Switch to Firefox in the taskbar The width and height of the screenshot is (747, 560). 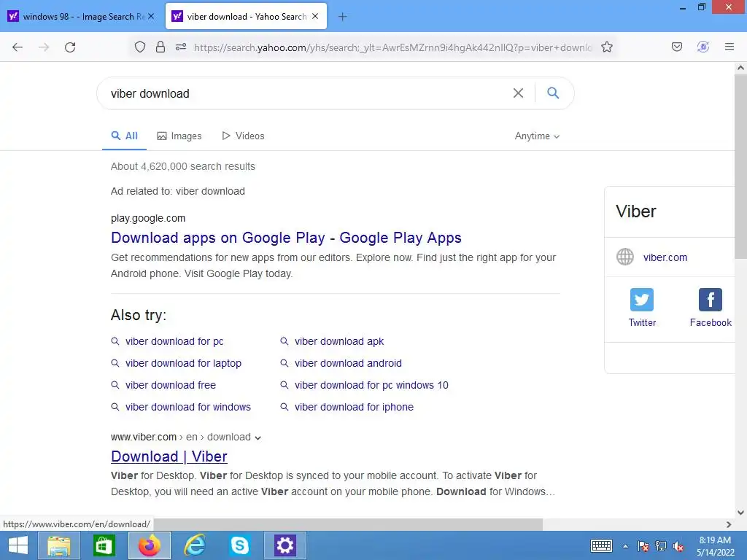[149, 545]
